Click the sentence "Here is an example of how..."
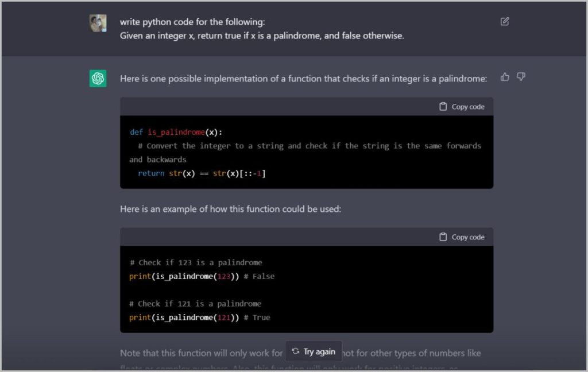The image size is (588, 372). point(230,209)
